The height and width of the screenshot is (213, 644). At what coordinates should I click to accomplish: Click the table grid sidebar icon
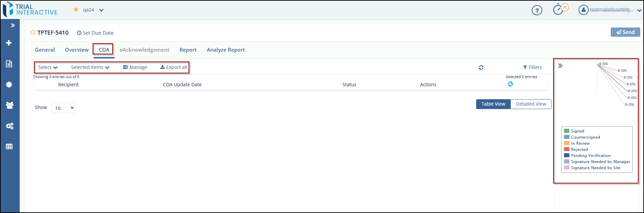pos(9,147)
